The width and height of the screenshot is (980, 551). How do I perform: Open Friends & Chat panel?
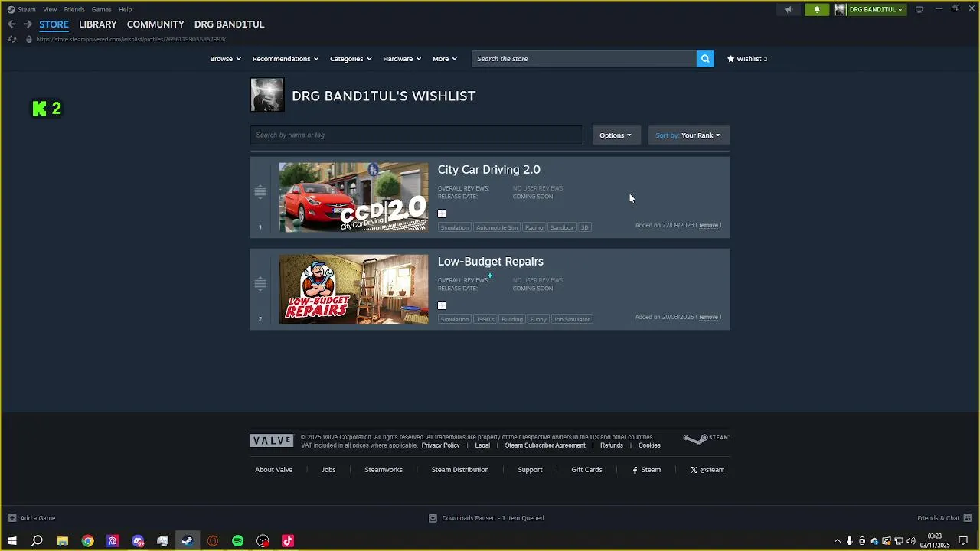pyautogui.click(x=943, y=518)
